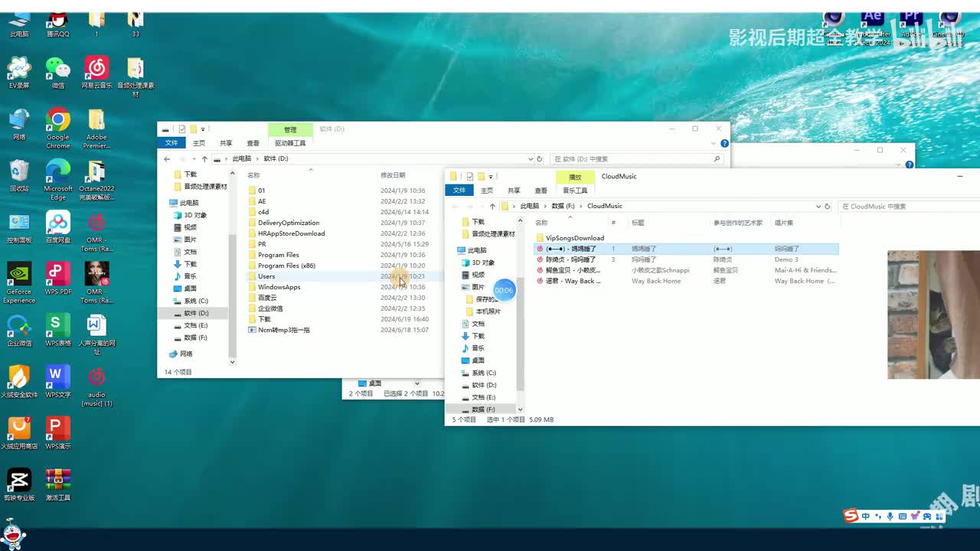Open the 控制面板 desktop icon

pyautogui.click(x=19, y=227)
